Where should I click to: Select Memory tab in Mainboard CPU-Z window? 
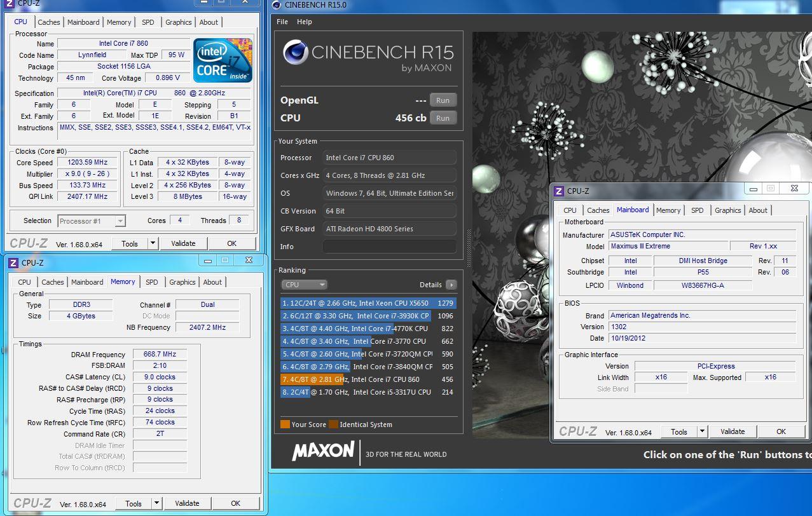click(x=668, y=210)
